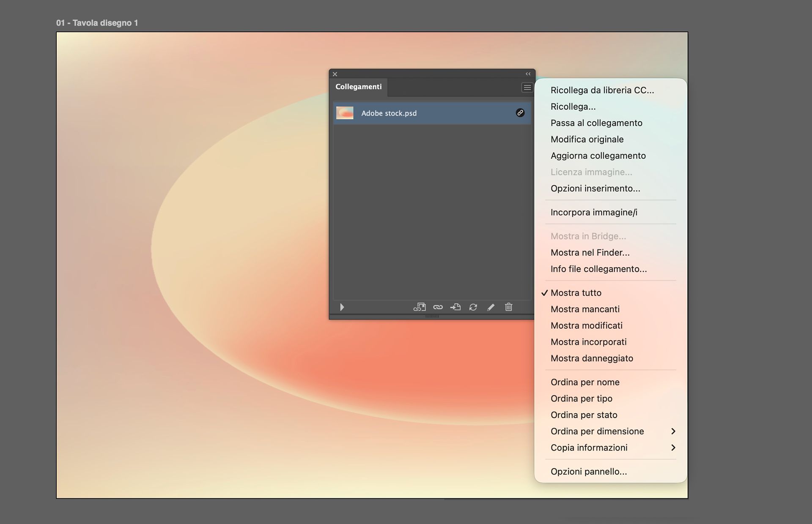The width and height of the screenshot is (812, 524).
Task: Select the Adobe stock.psd link row
Action: pos(432,113)
